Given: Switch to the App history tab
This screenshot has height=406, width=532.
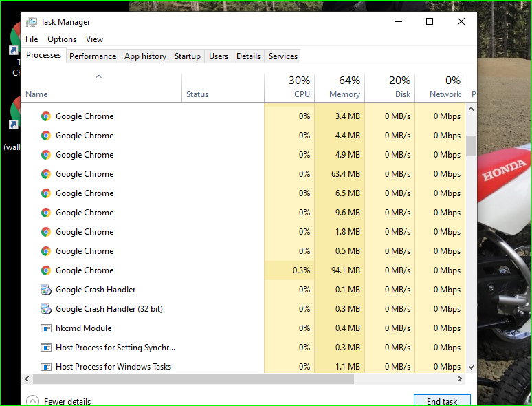Looking at the screenshot, I should coord(145,56).
